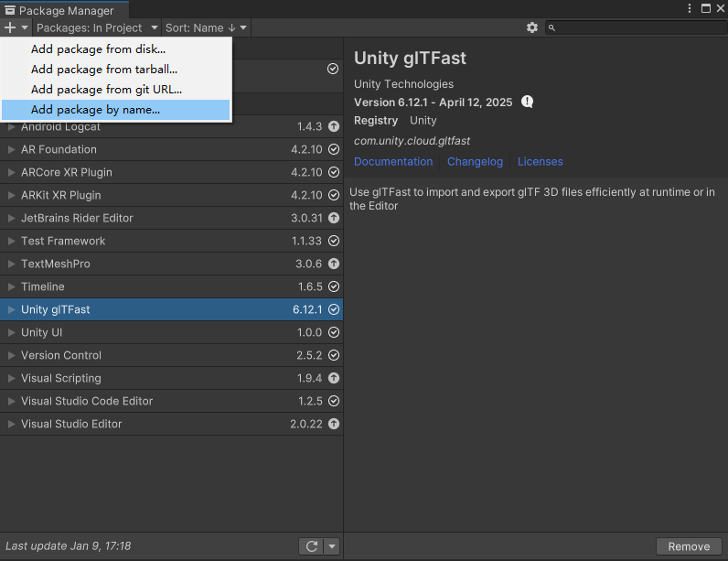Image resolution: width=728 pixels, height=561 pixels.
Task: Click installed checkmark for Test Framework
Action: (334, 241)
